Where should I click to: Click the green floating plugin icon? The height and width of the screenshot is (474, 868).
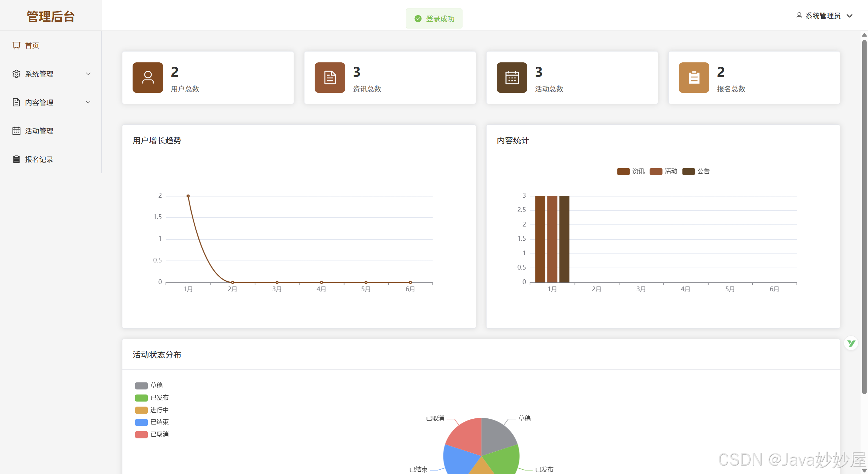point(851,343)
